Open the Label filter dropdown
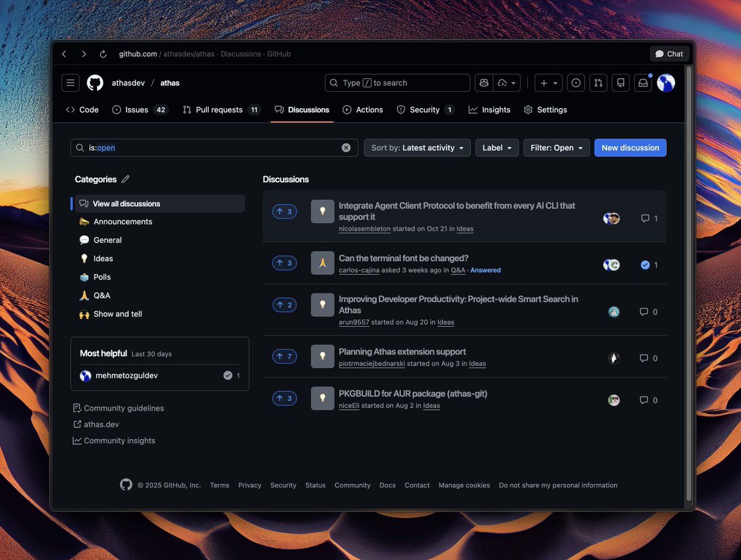The height and width of the screenshot is (560, 741). pos(497,148)
